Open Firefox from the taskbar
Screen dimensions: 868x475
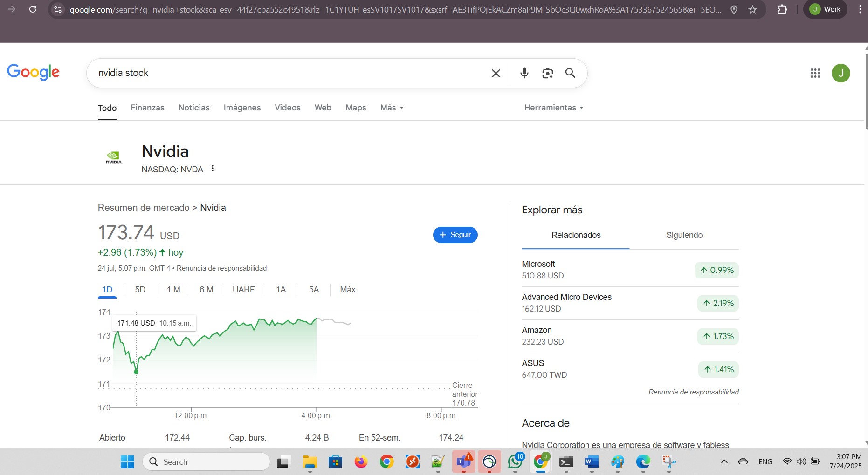click(x=361, y=461)
